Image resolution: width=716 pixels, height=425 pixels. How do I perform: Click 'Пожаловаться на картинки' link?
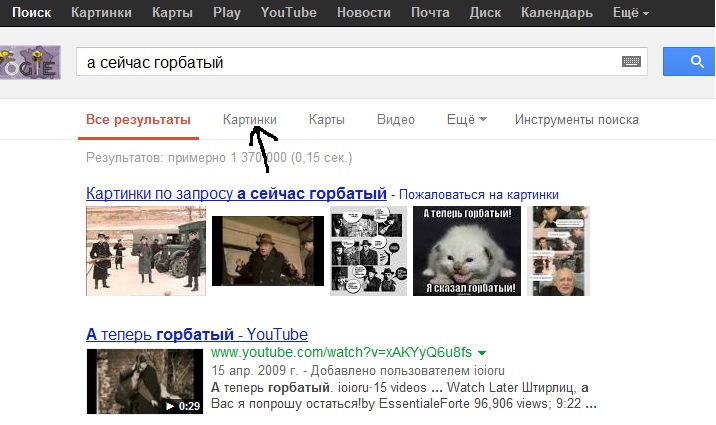point(480,194)
